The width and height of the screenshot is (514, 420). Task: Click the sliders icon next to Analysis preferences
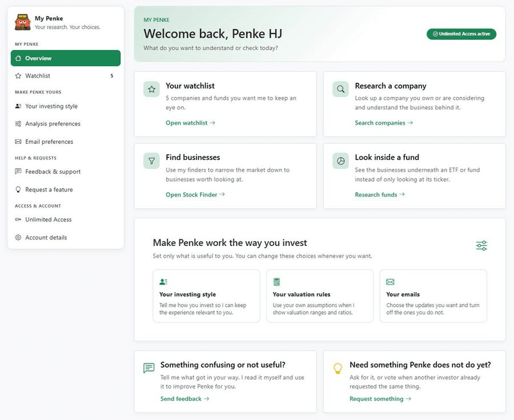pos(18,124)
